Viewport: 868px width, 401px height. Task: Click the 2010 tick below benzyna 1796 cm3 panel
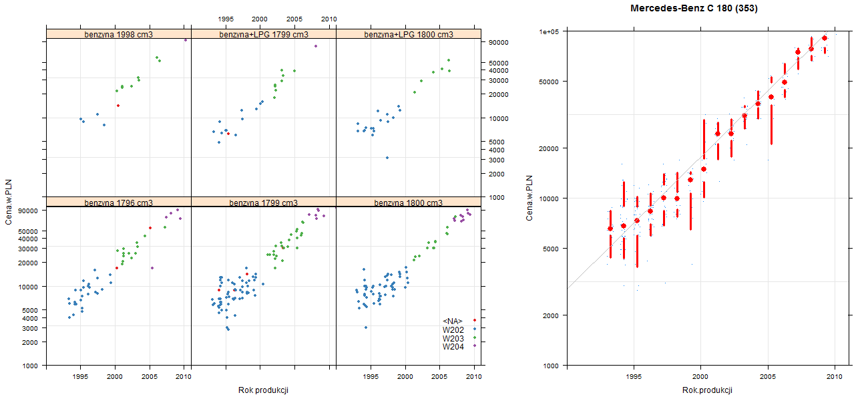tap(184, 378)
